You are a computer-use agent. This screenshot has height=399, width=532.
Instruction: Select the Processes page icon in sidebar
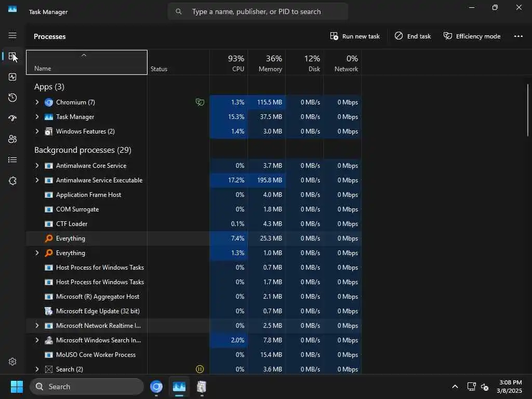(12, 56)
